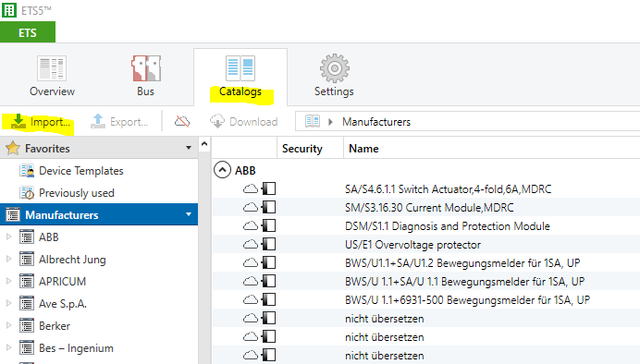Expand the APRICUM tree node
This screenshot has width=640, height=364.
click(x=8, y=281)
